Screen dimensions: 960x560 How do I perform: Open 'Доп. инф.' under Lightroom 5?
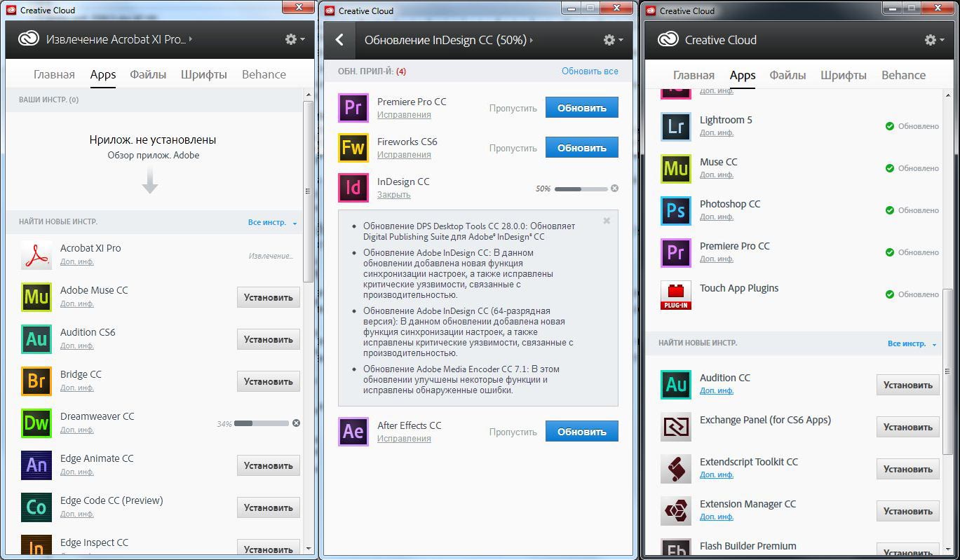(x=717, y=132)
